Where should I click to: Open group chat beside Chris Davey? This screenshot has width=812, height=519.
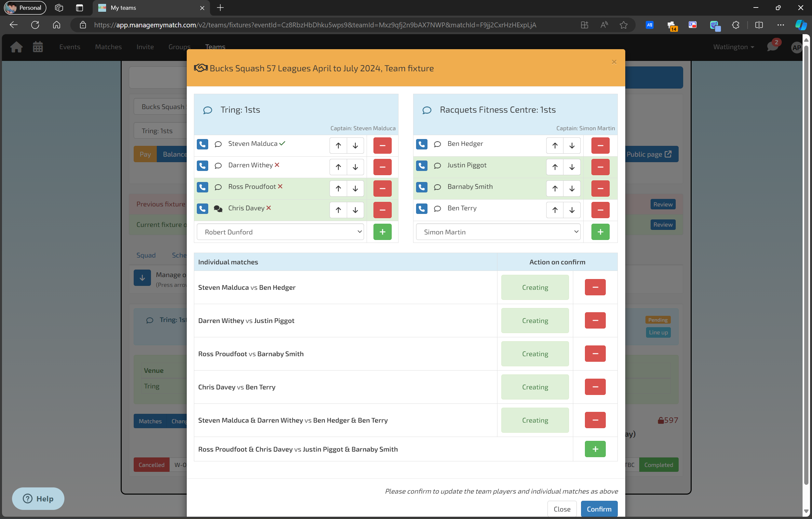[218, 209]
